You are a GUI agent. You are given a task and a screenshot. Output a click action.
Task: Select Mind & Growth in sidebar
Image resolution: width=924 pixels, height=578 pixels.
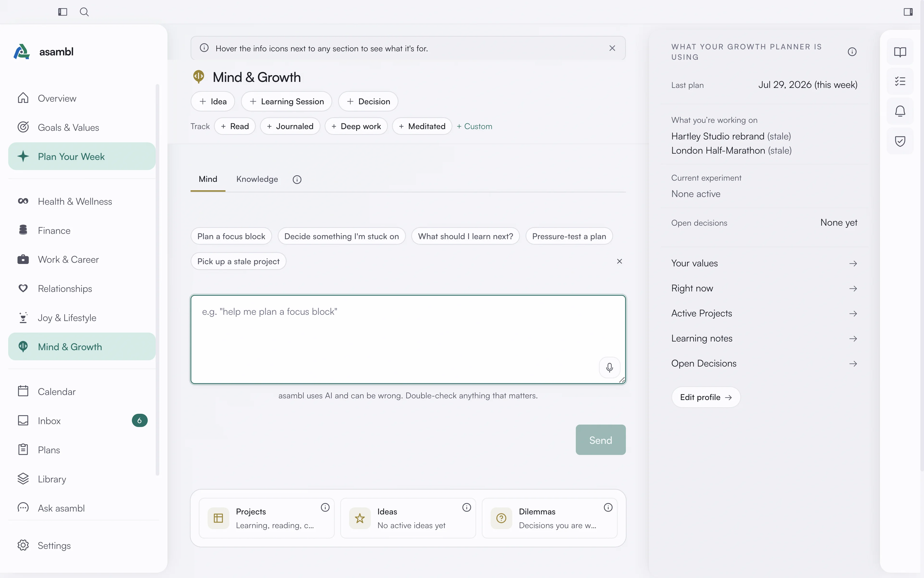[82, 347]
